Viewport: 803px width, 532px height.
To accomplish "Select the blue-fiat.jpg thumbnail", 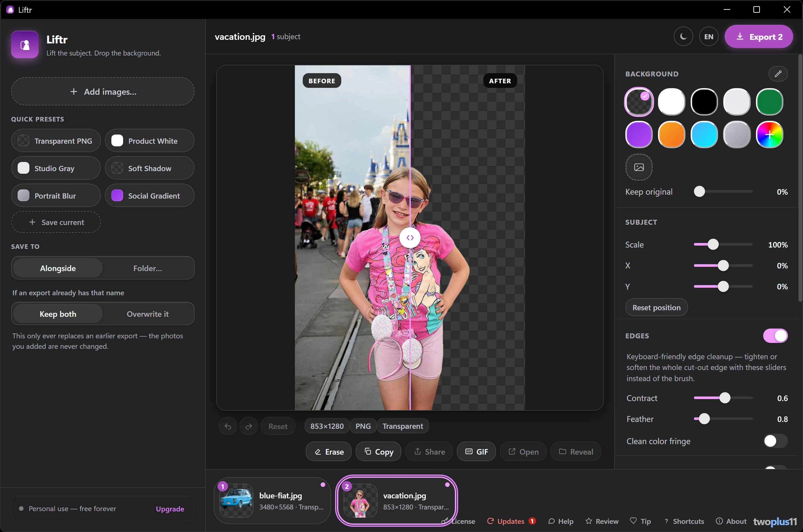I will click(x=272, y=500).
